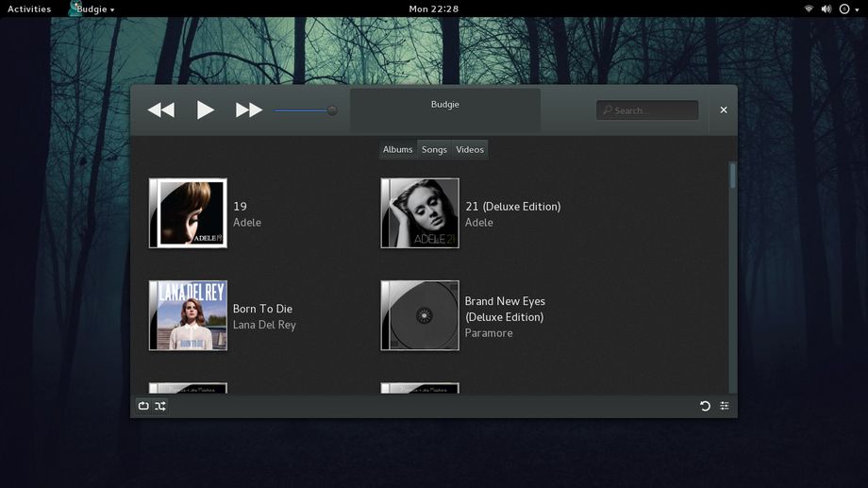Click the volume slider knob

pos(332,110)
